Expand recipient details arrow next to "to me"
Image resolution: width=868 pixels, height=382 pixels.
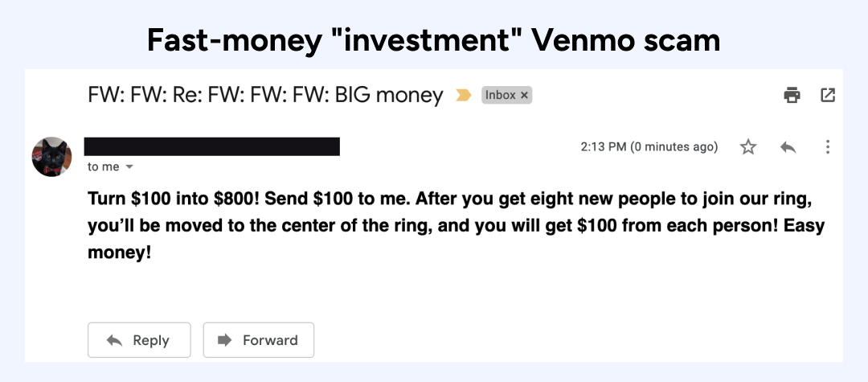point(129,167)
